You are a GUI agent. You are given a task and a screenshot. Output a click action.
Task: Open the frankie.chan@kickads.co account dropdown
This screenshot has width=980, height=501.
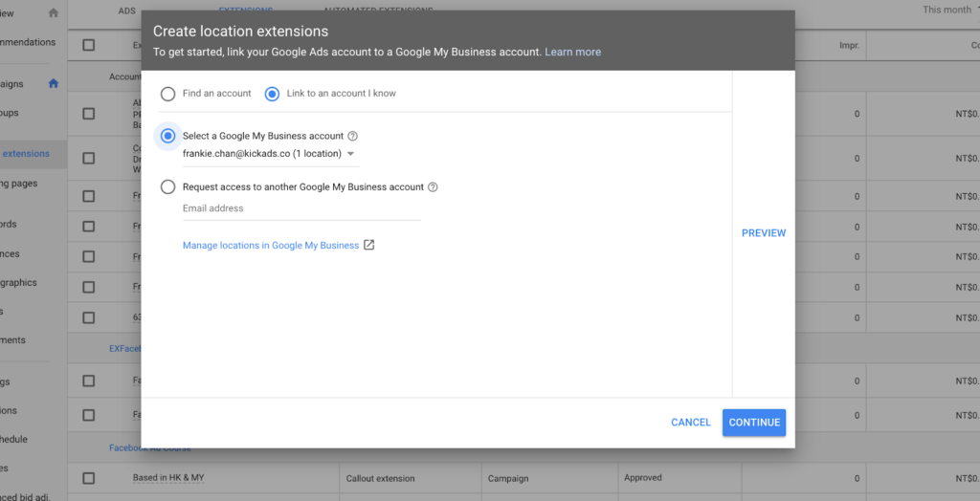pyautogui.click(x=270, y=154)
